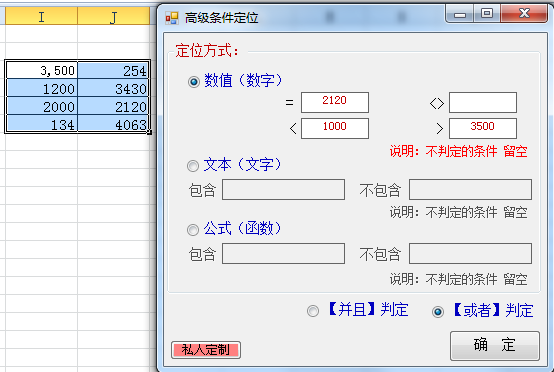Select the cell containing 3,500
This screenshot has height=372, width=554.
(42, 70)
